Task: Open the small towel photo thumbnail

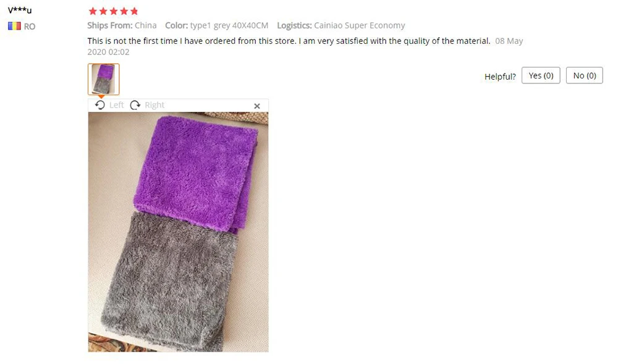Action: [x=103, y=79]
